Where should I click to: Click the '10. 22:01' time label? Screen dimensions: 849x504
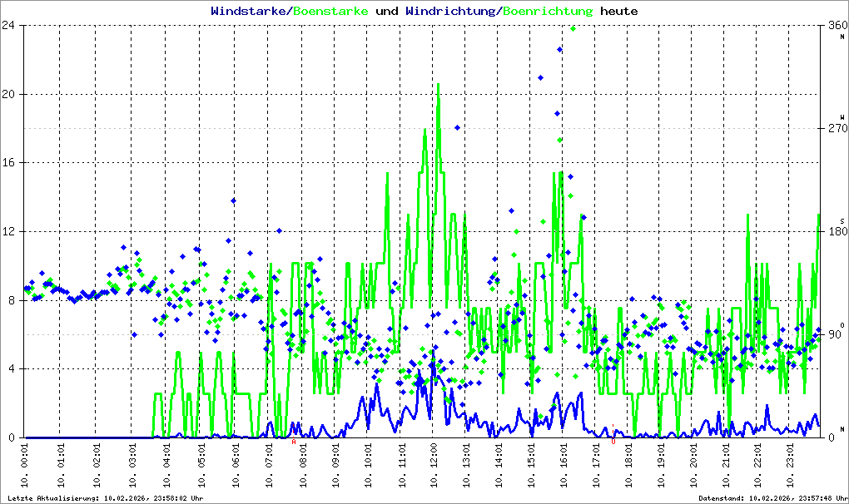click(757, 466)
